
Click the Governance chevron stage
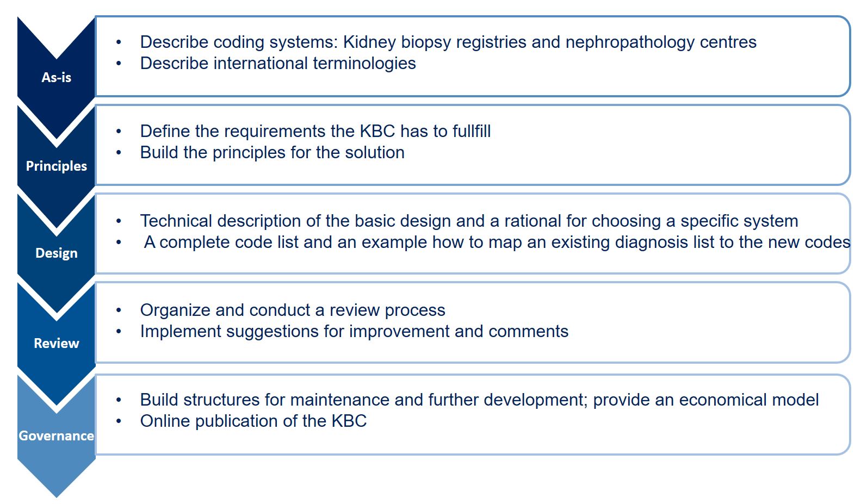point(56,435)
